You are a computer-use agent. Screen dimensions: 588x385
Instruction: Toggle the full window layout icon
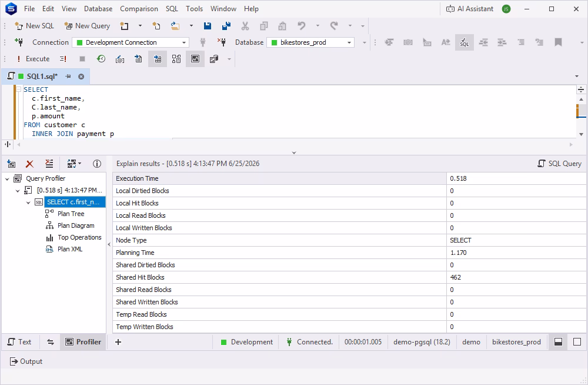[x=577, y=342]
